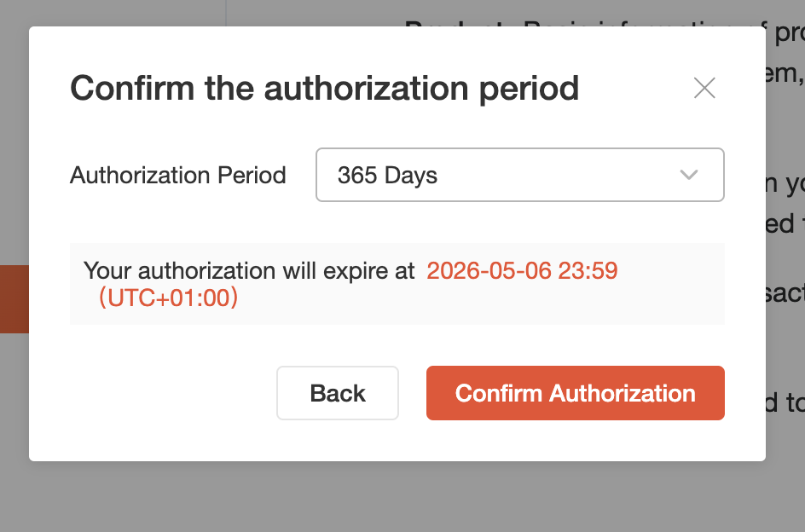Image resolution: width=805 pixels, height=532 pixels.
Task: Click the dimmed "ed t" background text
Action: (785, 223)
